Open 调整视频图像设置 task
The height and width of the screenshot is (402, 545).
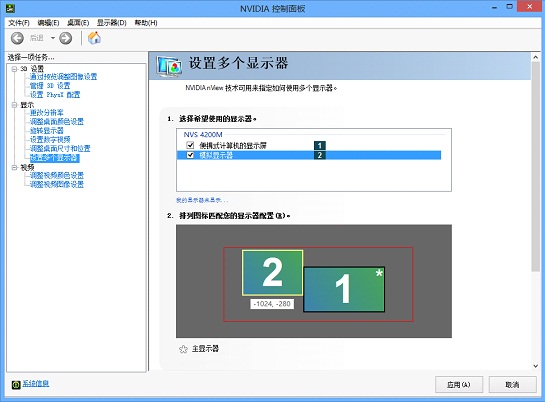(57, 184)
